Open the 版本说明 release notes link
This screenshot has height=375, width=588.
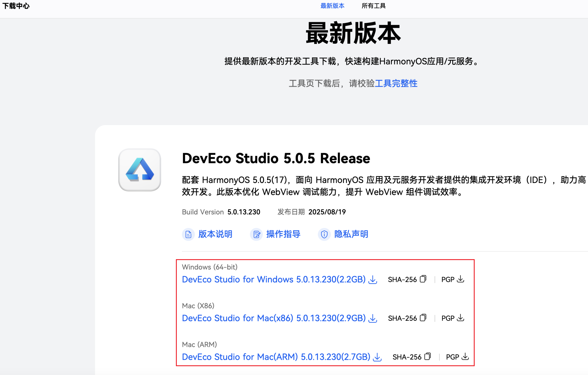coord(215,234)
